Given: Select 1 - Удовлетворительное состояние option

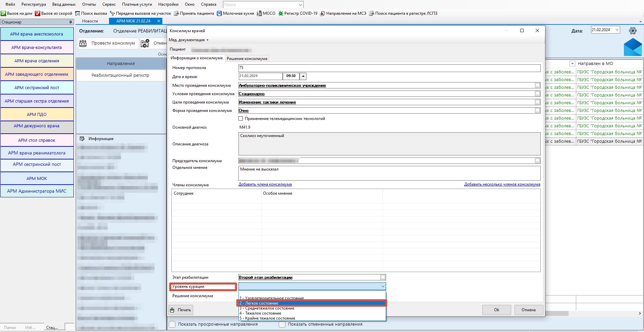Looking at the screenshot, I should [x=312, y=298].
